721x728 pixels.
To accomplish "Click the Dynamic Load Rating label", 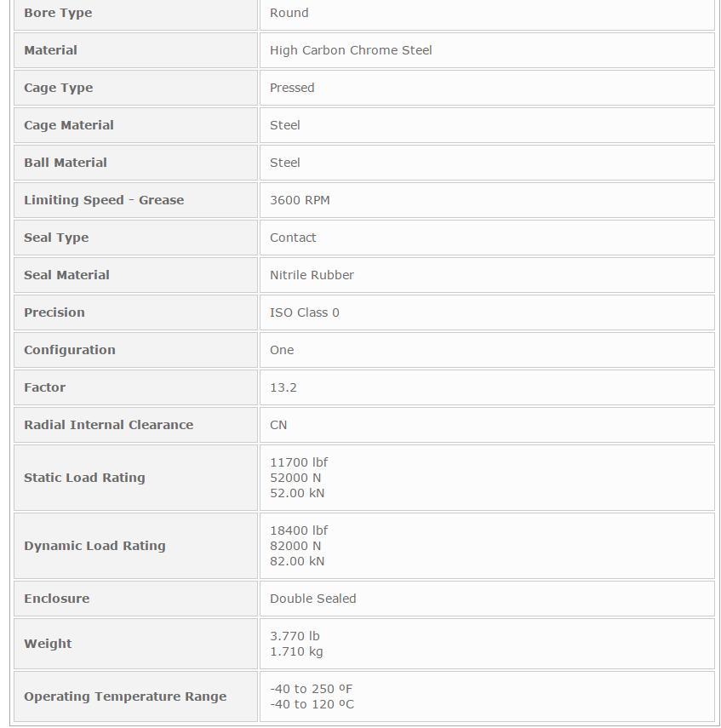I will pos(94,546).
